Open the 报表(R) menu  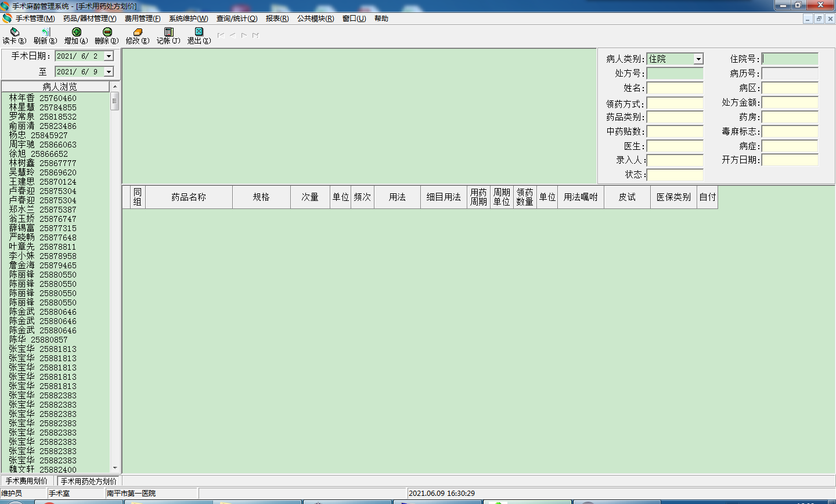click(x=278, y=19)
